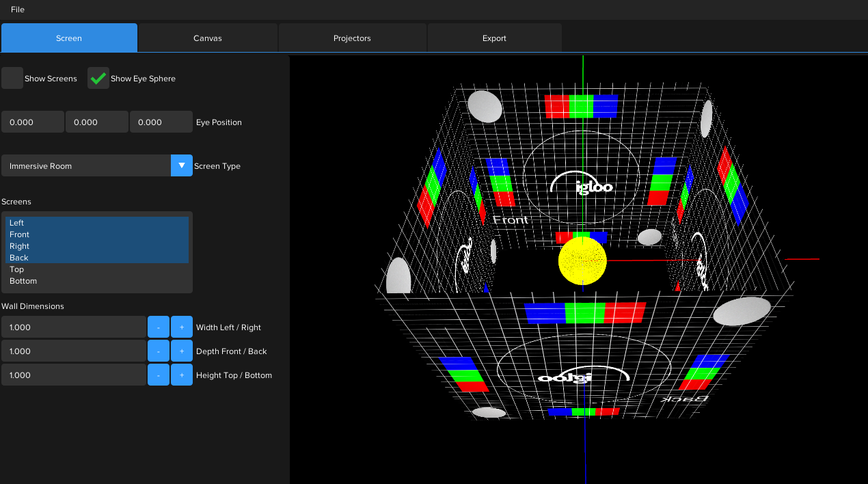Viewport: 868px width, 484px height.
Task: Go to the Projectors tab
Action: click(352, 38)
